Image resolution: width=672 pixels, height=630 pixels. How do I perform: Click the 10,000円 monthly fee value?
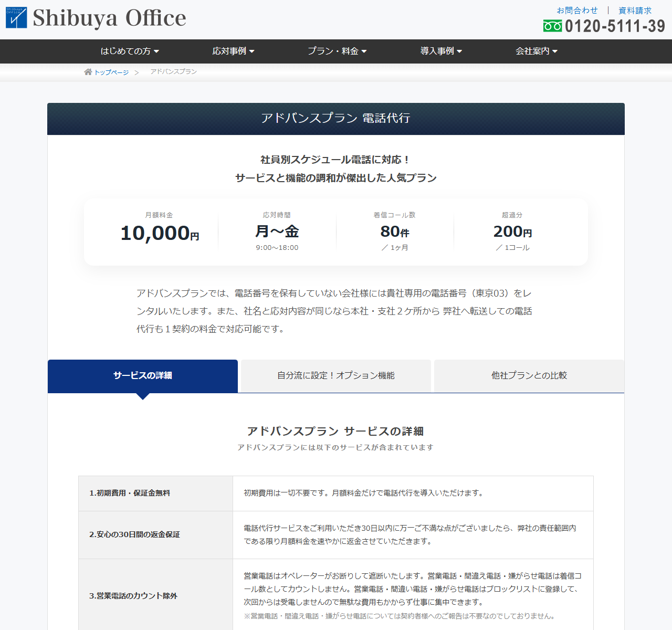click(160, 233)
